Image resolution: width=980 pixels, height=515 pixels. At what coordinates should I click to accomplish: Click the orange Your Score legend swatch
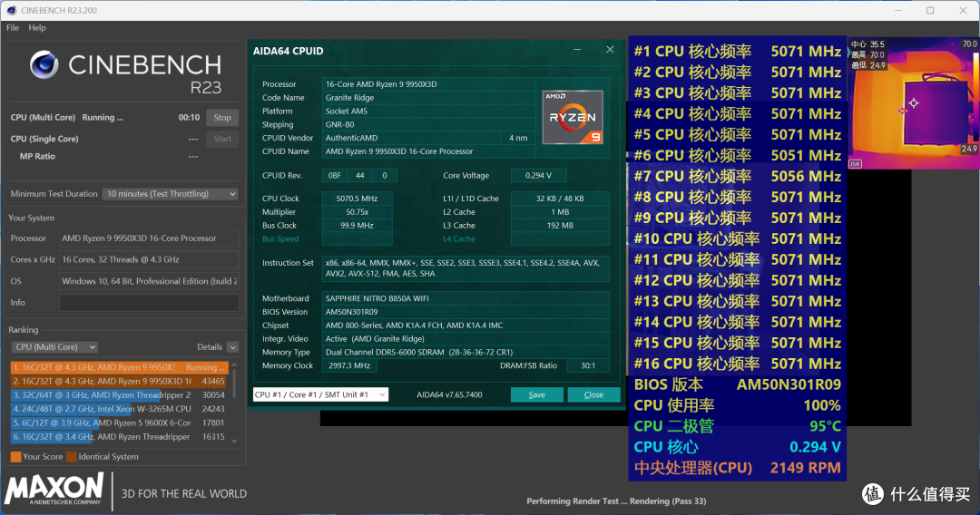[15, 457]
